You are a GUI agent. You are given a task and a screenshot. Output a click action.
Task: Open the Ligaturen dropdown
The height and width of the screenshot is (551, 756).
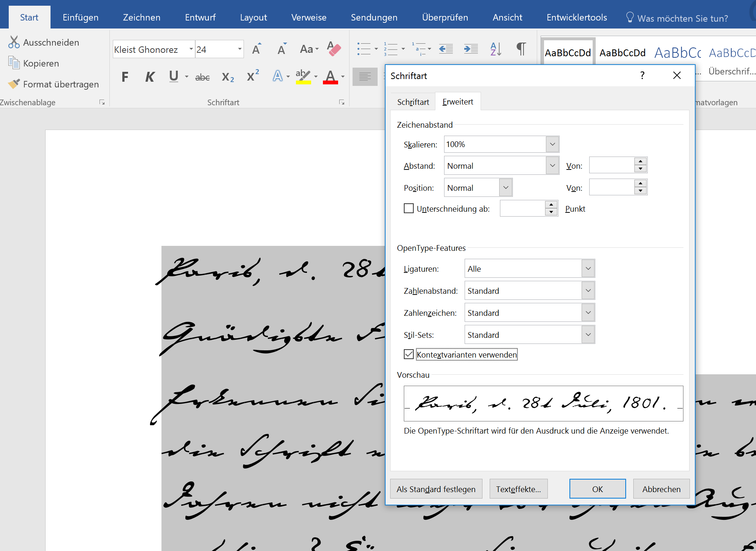[x=588, y=269]
